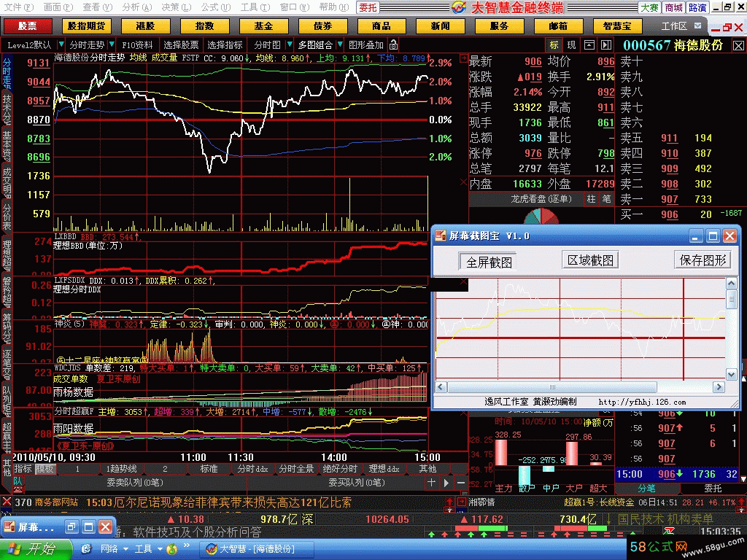This screenshot has width=747, height=560.
Task: Click the horizontal scrollbar thumb in 屏幕截图宝
Action: [551, 387]
